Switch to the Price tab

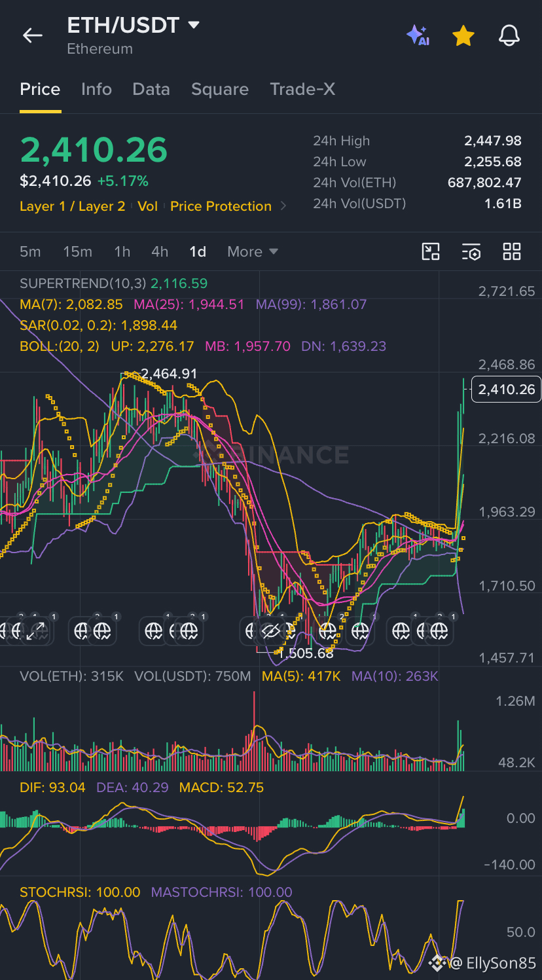(40, 89)
